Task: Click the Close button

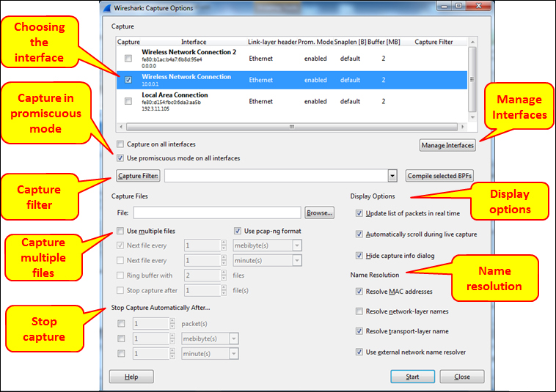Action: [x=462, y=377]
